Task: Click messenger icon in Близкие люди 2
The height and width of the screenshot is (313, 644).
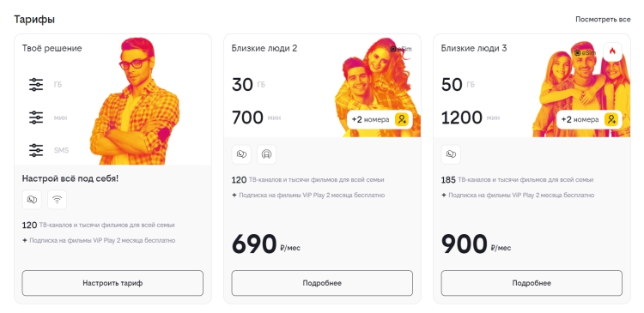Action: point(241,154)
